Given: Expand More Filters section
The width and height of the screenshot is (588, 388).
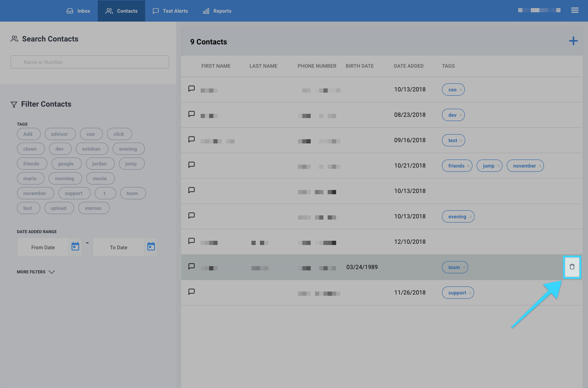Looking at the screenshot, I should [x=36, y=272].
